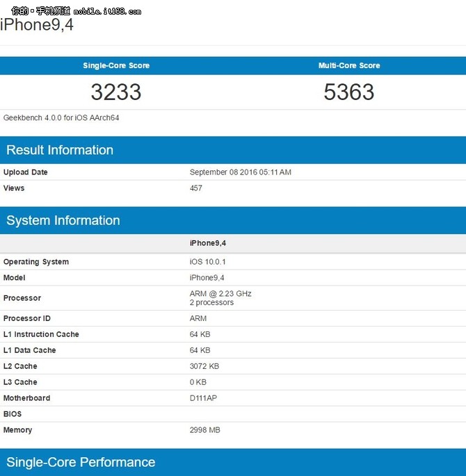Select the Motherboard label
466x476 pixels.
pyautogui.click(x=26, y=398)
